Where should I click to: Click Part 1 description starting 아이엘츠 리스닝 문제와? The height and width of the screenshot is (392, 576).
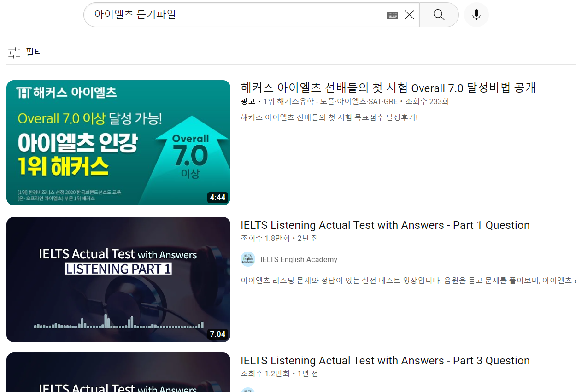408,280
